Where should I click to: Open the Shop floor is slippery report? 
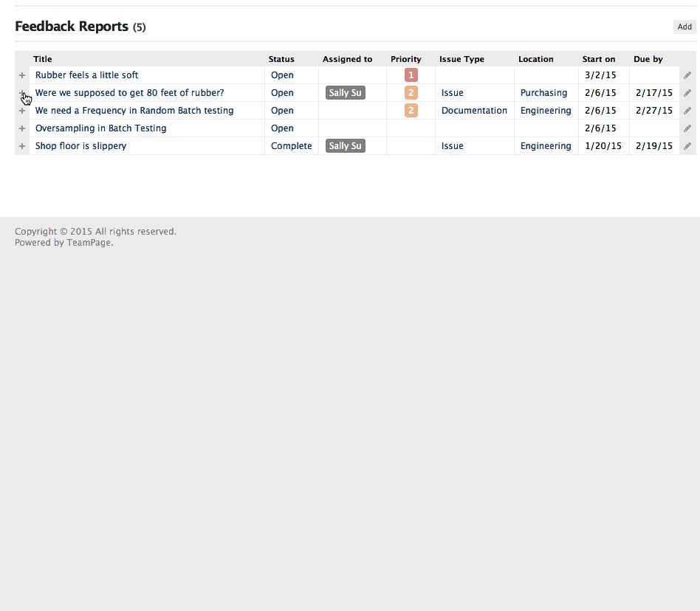pyautogui.click(x=80, y=146)
